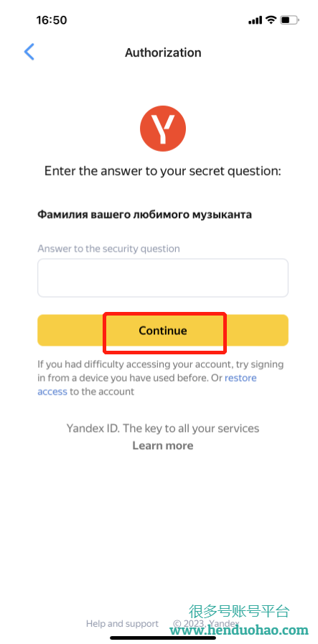Image resolution: width=318 pixels, height=644 pixels.
Task: Tap the 16:50 clock in status bar
Action: (51, 20)
